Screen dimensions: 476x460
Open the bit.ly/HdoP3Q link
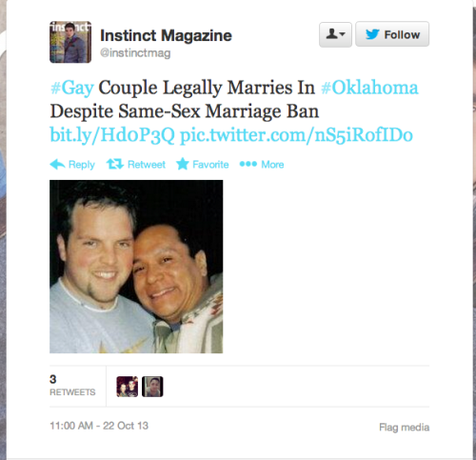click(x=112, y=135)
